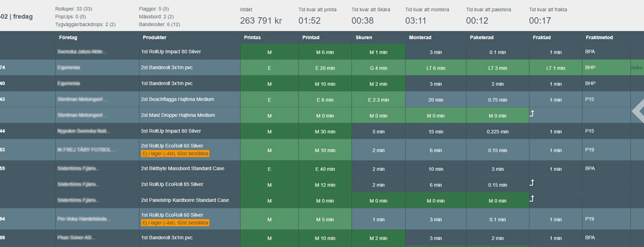This screenshot has height=247, width=644.
Task: Select product 2st Mast Droppe Hajfena Medium
Action: [178, 115]
